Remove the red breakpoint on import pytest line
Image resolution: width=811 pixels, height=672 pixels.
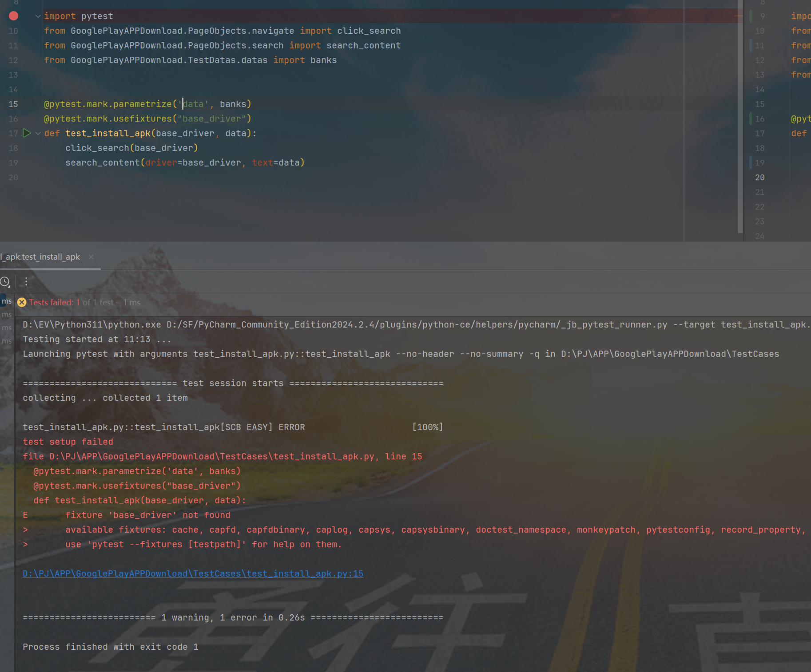click(14, 16)
